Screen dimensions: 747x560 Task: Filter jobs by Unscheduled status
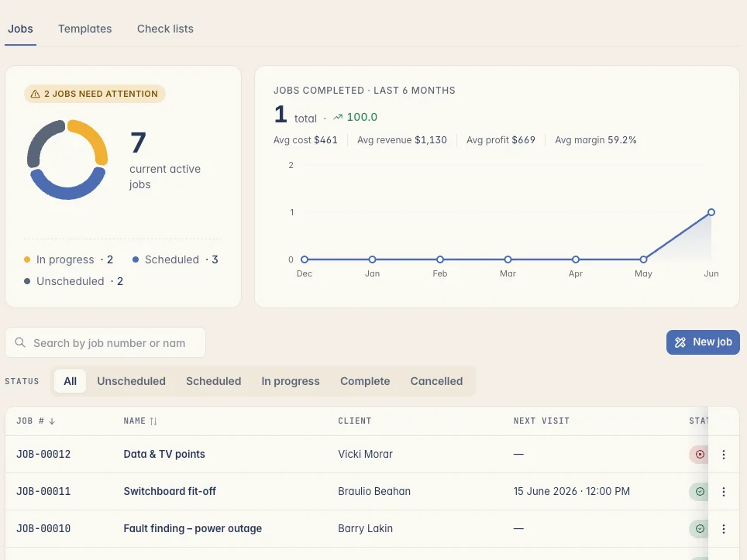click(x=132, y=381)
